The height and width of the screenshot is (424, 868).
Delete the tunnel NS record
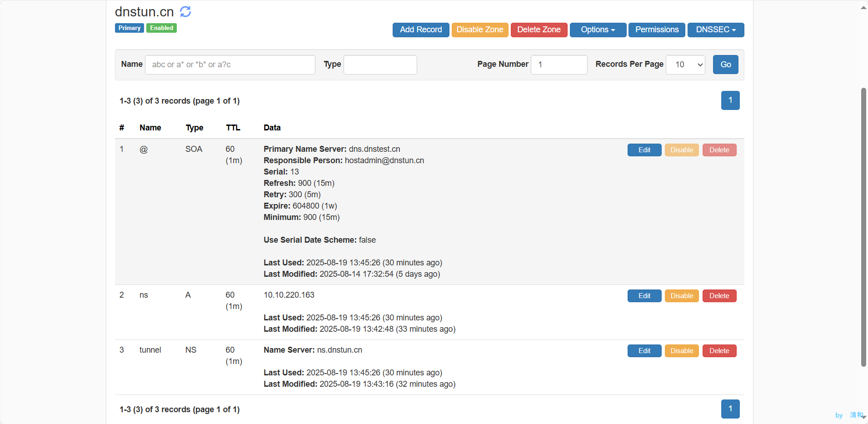[719, 351]
